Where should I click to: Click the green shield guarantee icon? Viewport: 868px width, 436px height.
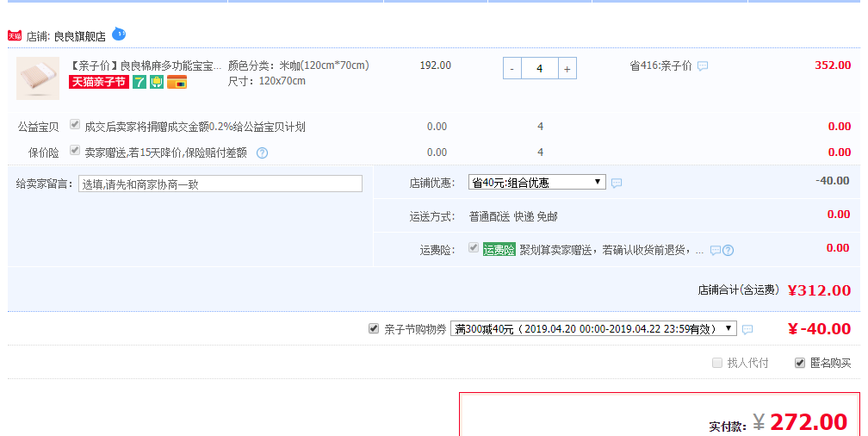tap(157, 82)
